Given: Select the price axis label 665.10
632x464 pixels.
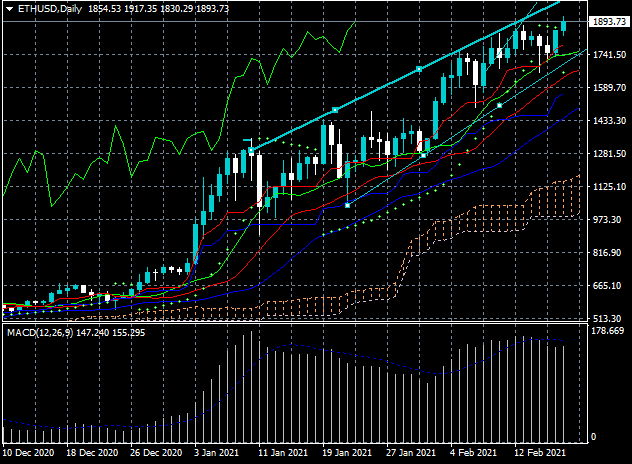Looking at the screenshot, I should click(x=609, y=286).
